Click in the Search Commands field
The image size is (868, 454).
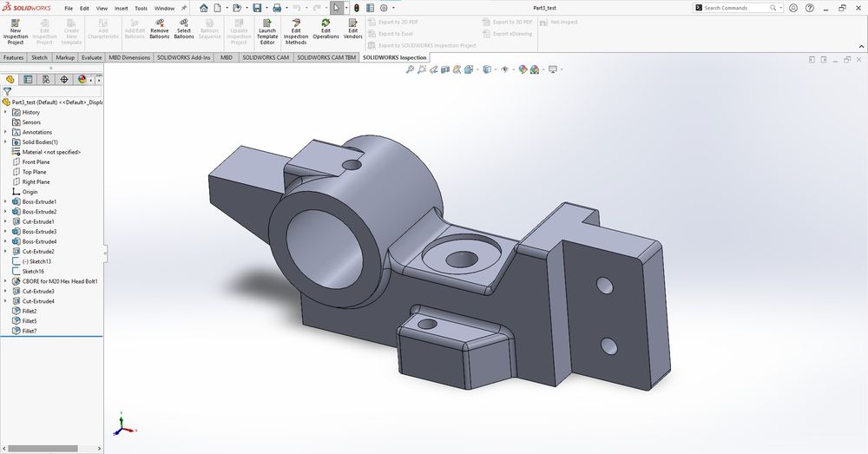tap(736, 8)
